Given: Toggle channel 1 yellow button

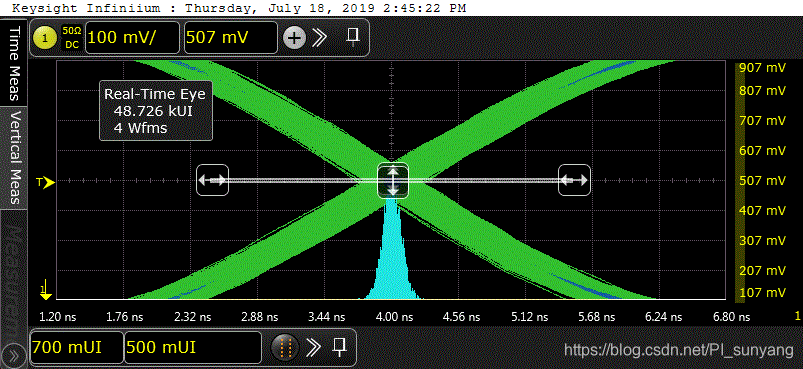Looking at the screenshot, I should 45,38.
